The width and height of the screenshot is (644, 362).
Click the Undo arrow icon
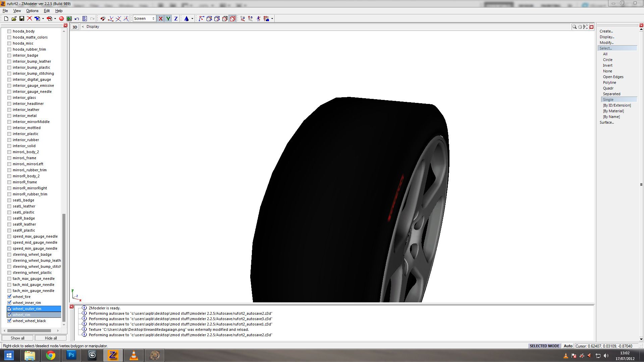(77, 19)
